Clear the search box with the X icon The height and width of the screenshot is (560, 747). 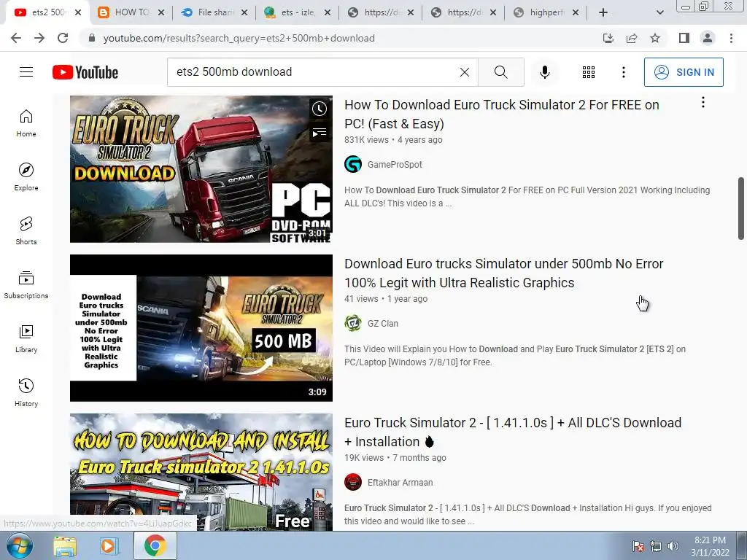465,72
